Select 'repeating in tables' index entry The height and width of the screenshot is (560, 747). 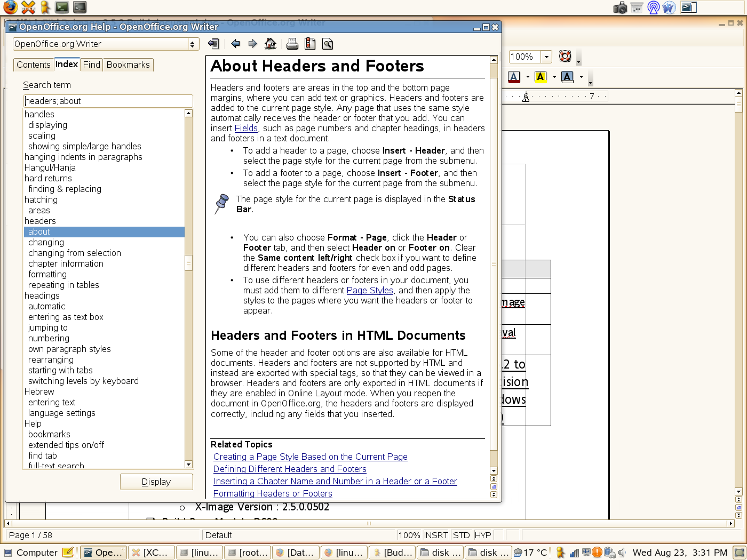coord(63,285)
